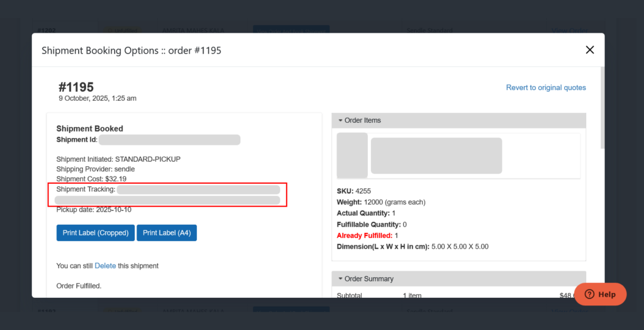Viewport: 644px width, 330px height.
Task: Collapse the Order Summary arrow icon
Action: point(340,279)
